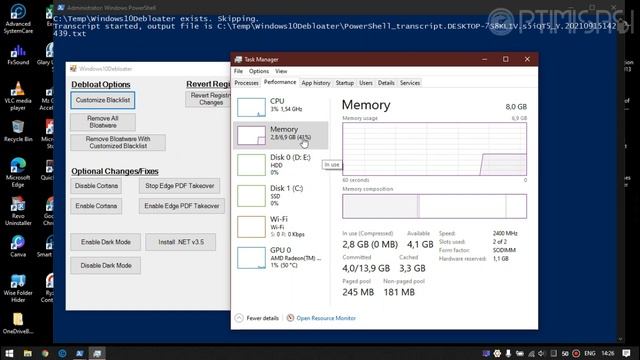
Task: Click the Task Manager title bar icon
Action: click(x=238, y=60)
